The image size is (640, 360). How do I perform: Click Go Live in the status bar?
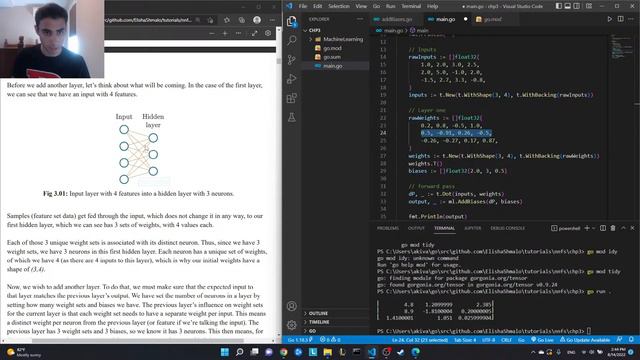pyautogui.click(x=542, y=340)
